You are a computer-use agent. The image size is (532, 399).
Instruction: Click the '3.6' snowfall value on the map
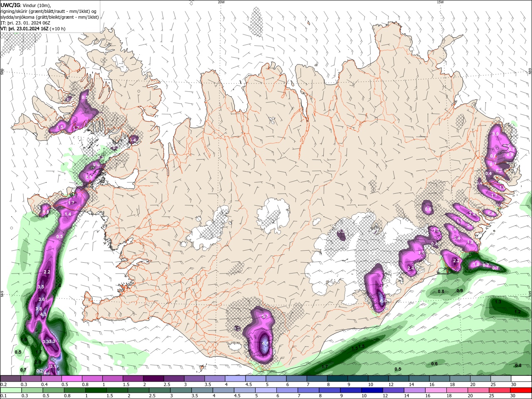coord(42,299)
